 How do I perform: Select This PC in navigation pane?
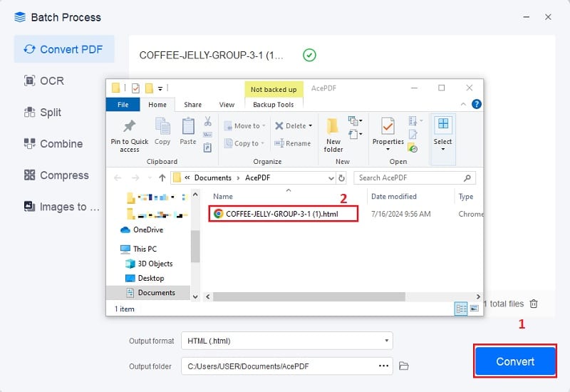(x=138, y=249)
